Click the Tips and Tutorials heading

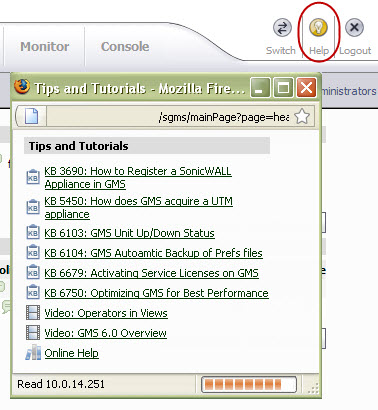pos(78,146)
